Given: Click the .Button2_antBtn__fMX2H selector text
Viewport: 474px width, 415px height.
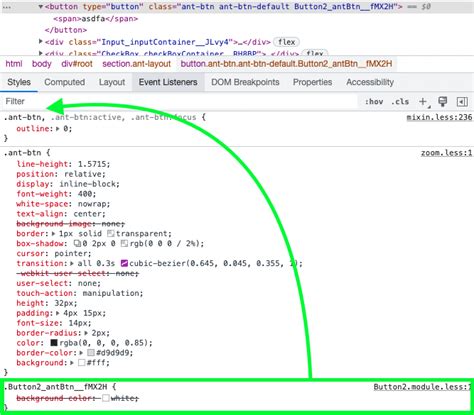Looking at the screenshot, I should click(x=56, y=387).
